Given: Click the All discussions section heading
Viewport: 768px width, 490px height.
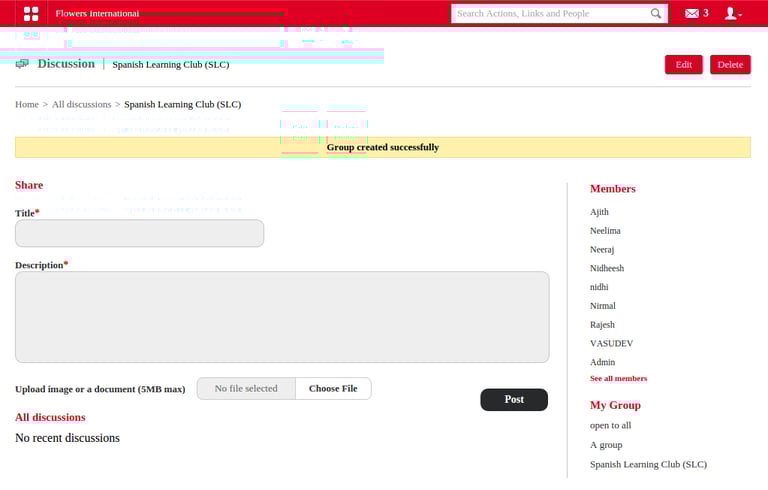Looking at the screenshot, I should [x=50, y=417].
